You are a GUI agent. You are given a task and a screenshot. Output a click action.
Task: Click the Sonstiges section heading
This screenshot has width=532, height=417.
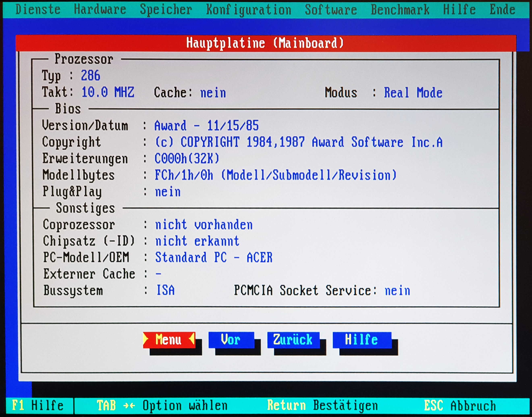click(85, 209)
